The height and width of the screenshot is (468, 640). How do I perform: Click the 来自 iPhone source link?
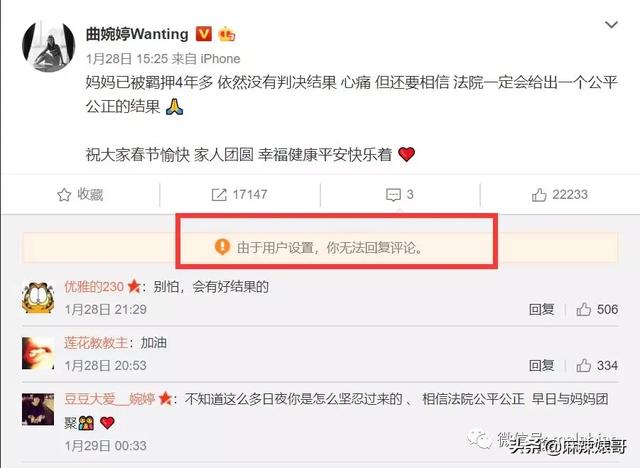click(206, 59)
